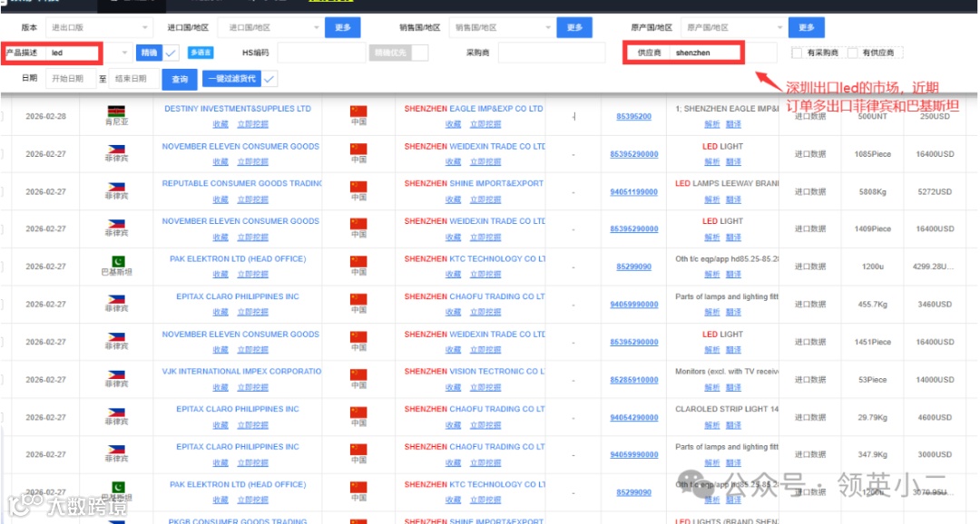Open VJK INTERNATIONAL IMPEX CORPORATION buyer link
980x524 pixels.
[242, 372]
